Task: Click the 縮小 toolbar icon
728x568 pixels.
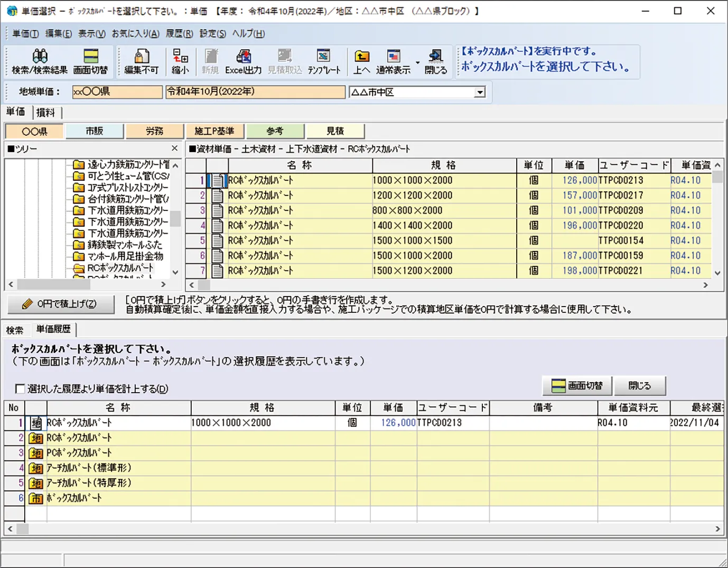Action: pos(180,57)
